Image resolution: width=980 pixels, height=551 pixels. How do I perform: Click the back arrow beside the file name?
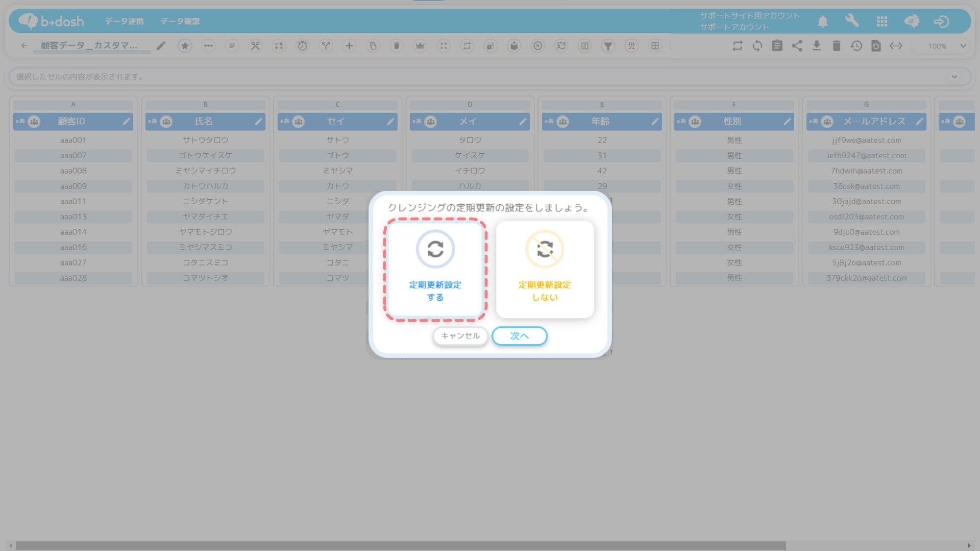click(24, 46)
